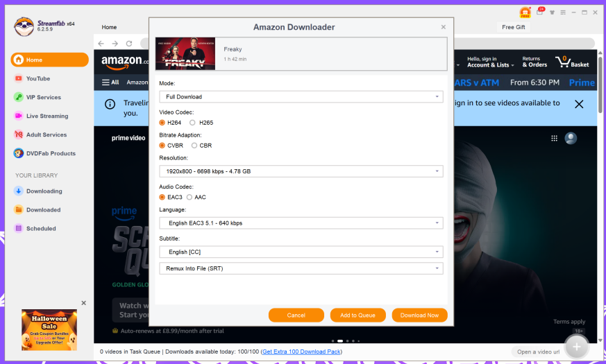Viewport: 606px width, 364px height.
Task: Click the Freaky movie thumbnail
Action: (185, 53)
